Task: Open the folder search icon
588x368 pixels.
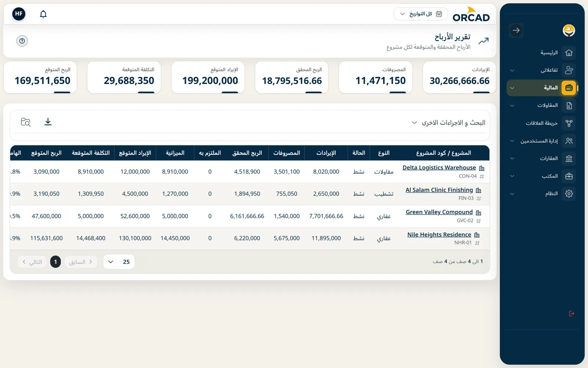Action: tap(26, 122)
